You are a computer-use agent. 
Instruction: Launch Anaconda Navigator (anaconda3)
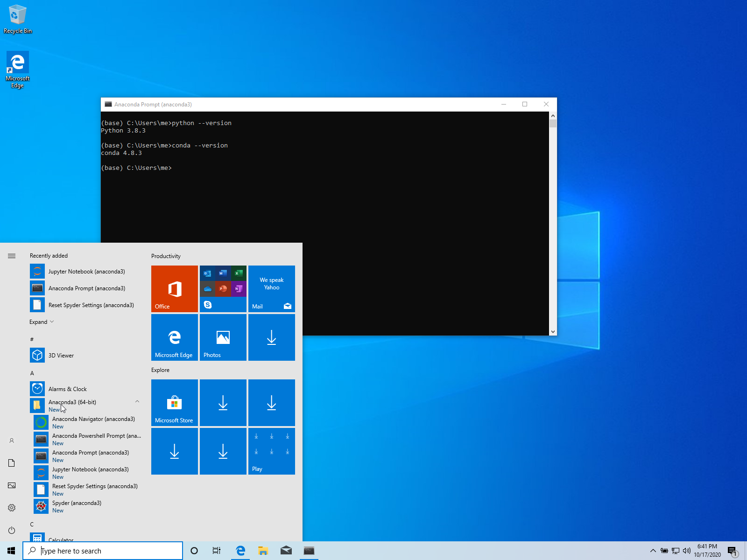tap(88, 423)
